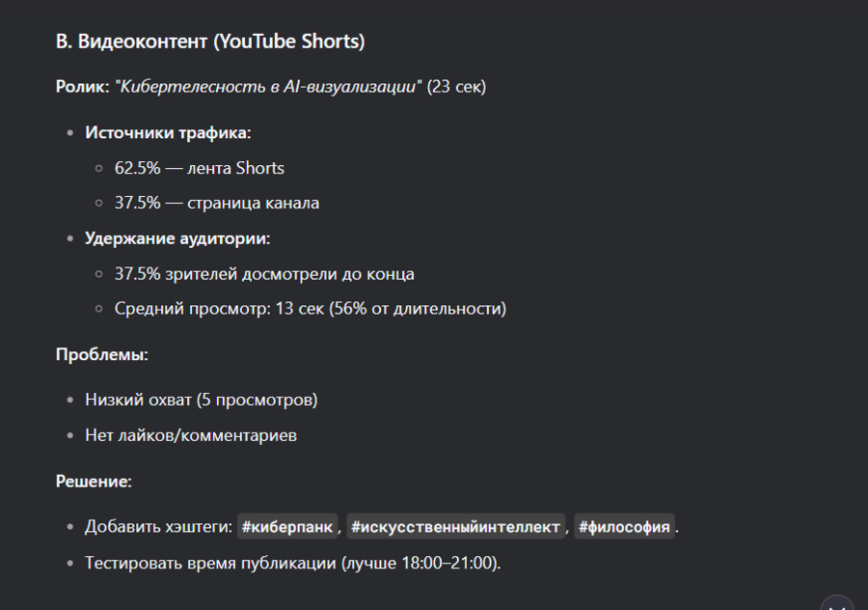
Task: Click the '(23 сек)' duration text
Action: pyautogui.click(x=457, y=87)
